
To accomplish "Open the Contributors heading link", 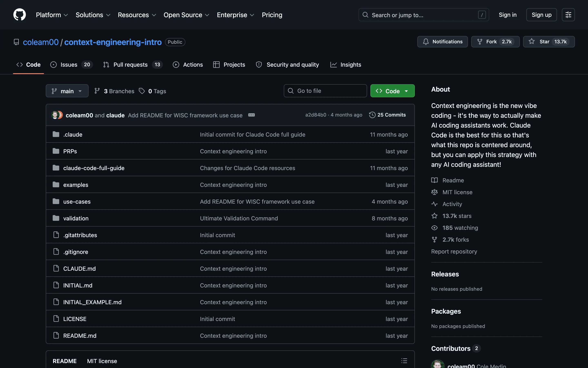I will [456, 349].
